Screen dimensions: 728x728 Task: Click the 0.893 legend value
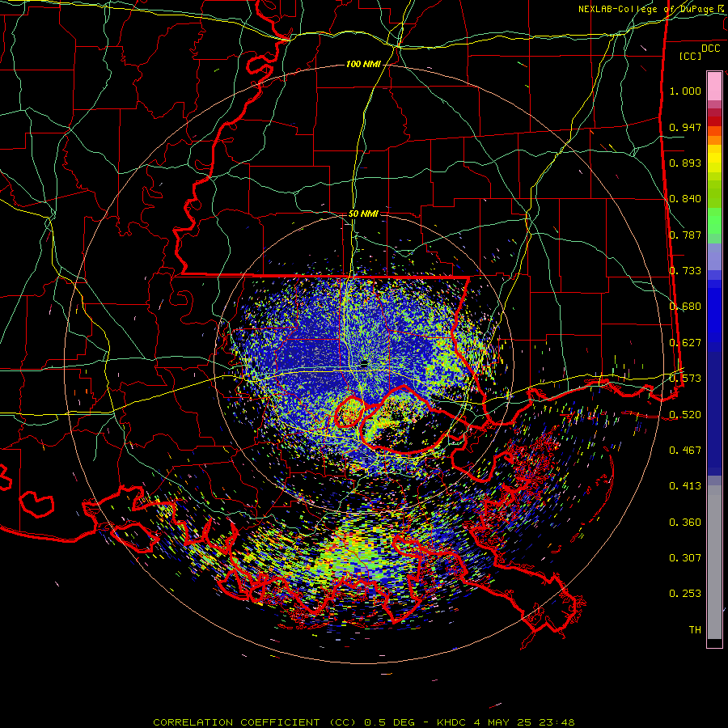pyautogui.click(x=685, y=163)
